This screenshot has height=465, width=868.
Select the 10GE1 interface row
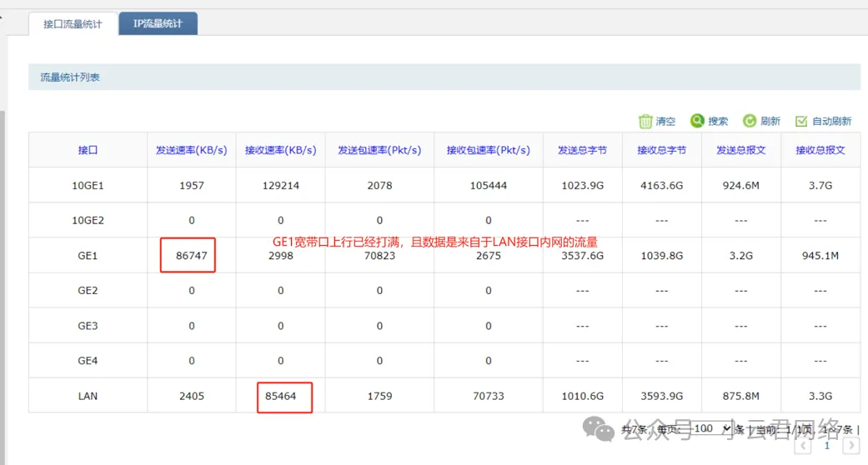[x=88, y=185]
